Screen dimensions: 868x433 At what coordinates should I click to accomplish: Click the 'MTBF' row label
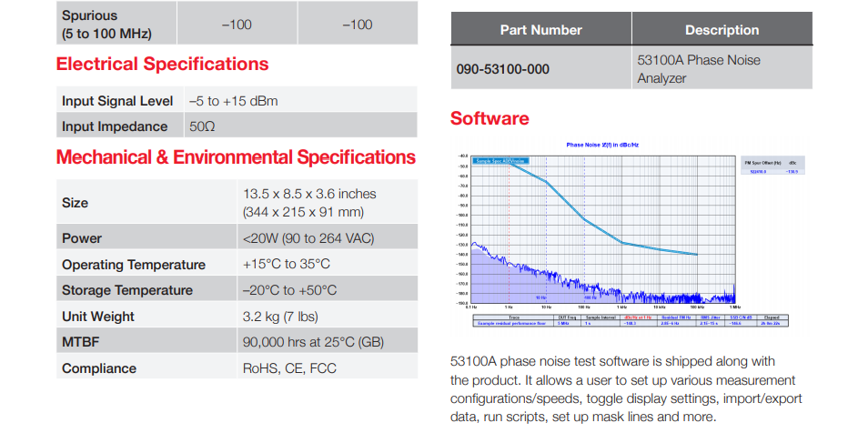(x=80, y=342)
